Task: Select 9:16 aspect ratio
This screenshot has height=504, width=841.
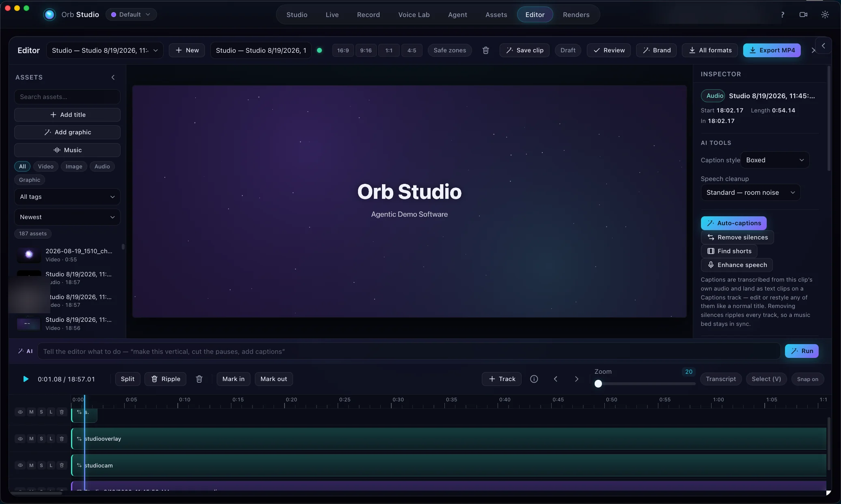Action: pos(366,50)
